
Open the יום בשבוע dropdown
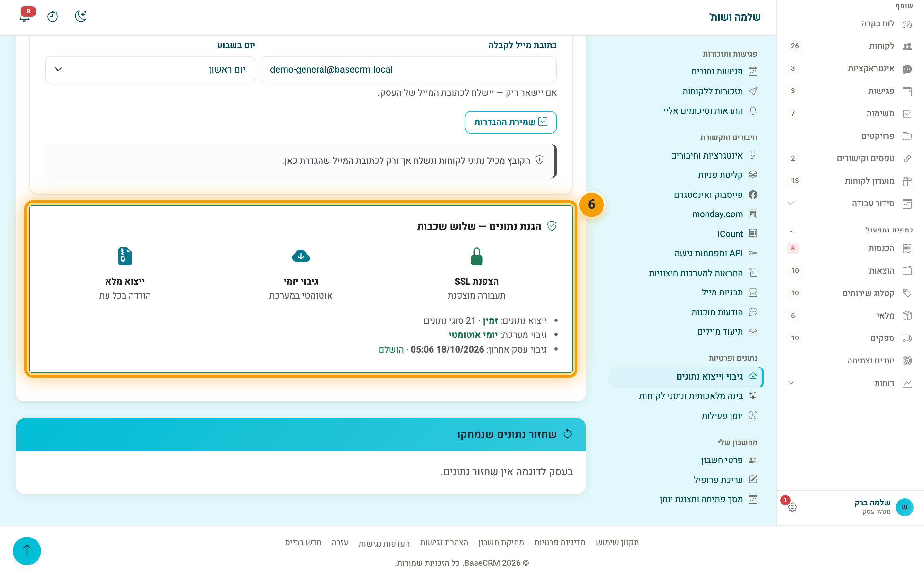[x=150, y=70]
